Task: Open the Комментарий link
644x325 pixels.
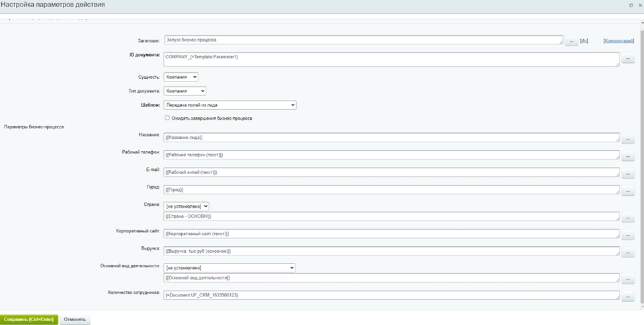Action: [619, 41]
